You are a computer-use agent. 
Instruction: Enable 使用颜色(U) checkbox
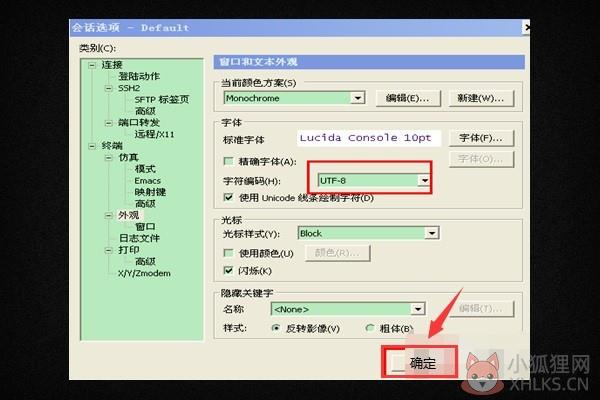click(x=228, y=253)
